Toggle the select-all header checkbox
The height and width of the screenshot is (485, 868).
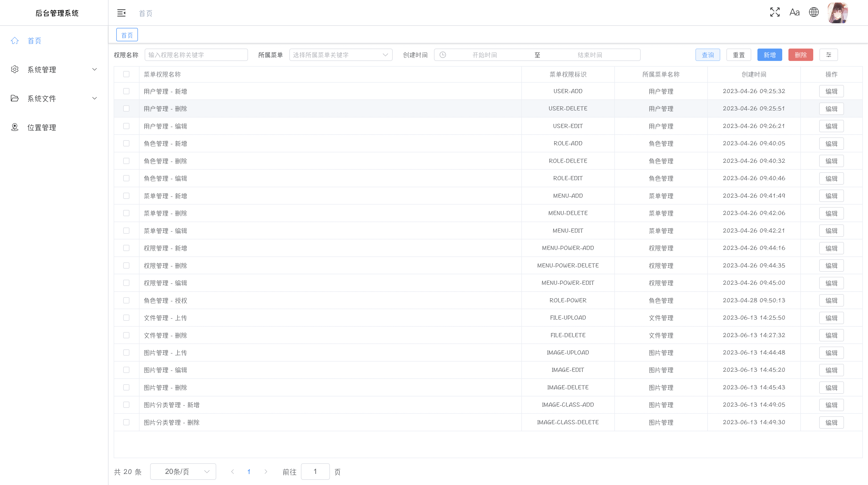[126, 74]
